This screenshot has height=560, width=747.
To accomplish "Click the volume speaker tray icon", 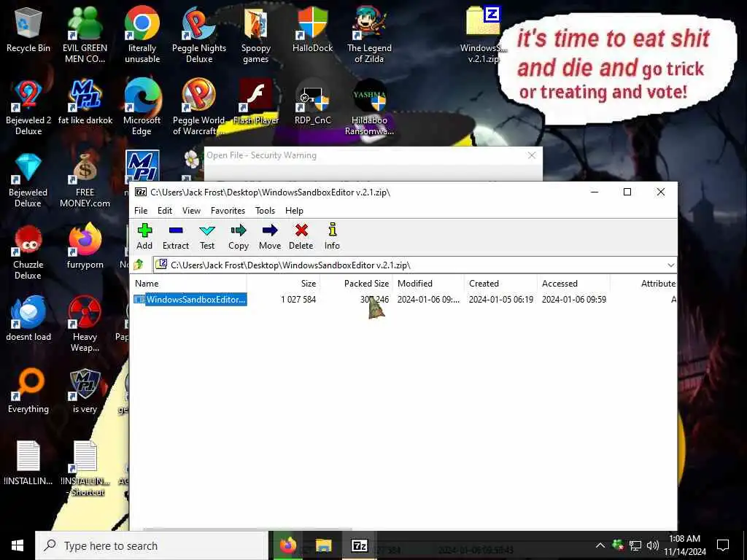I will [652, 545].
